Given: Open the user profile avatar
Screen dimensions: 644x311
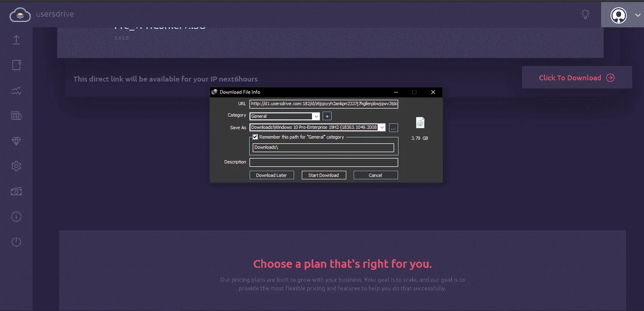Looking at the screenshot, I should point(618,15).
